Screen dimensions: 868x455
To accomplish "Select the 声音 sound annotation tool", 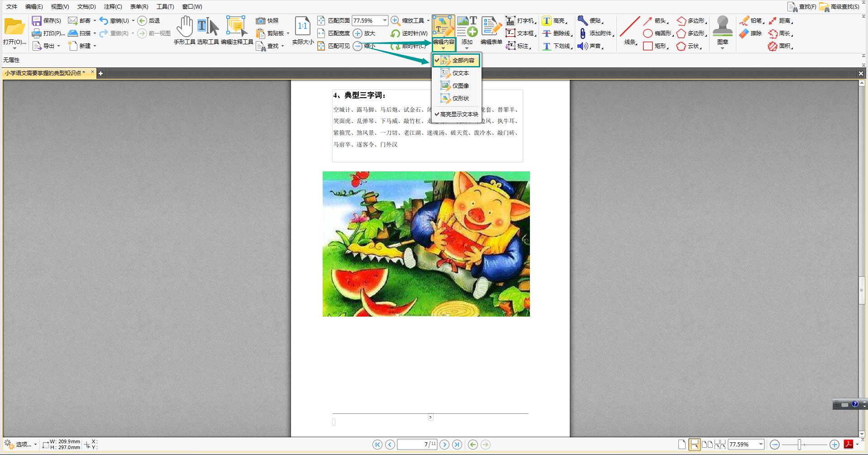I will click(x=591, y=46).
